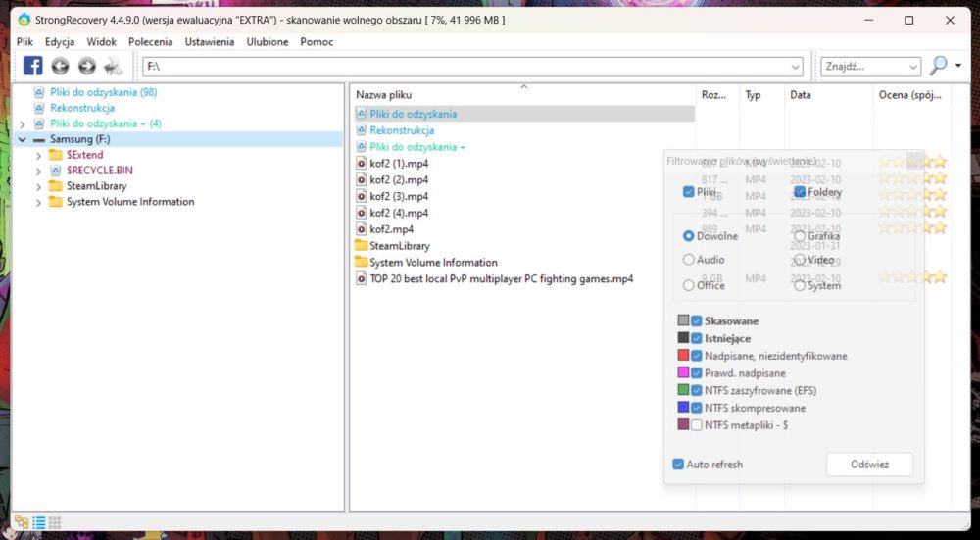Image resolution: width=980 pixels, height=540 pixels.
Task: Select the Grafika radio button
Action: pyautogui.click(x=800, y=236)
